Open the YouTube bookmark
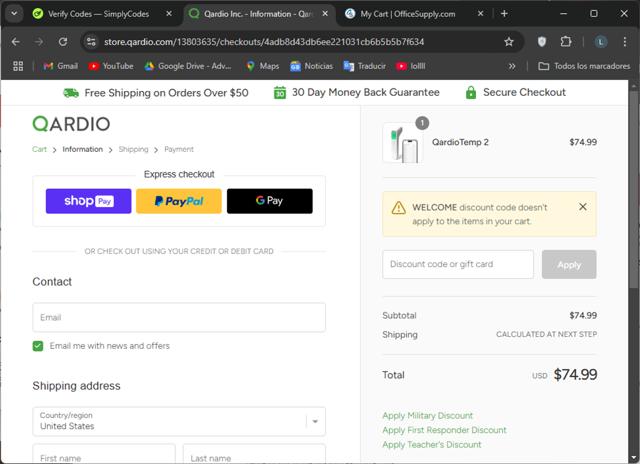The image size is (640, 464). click(x=111, y=66)
